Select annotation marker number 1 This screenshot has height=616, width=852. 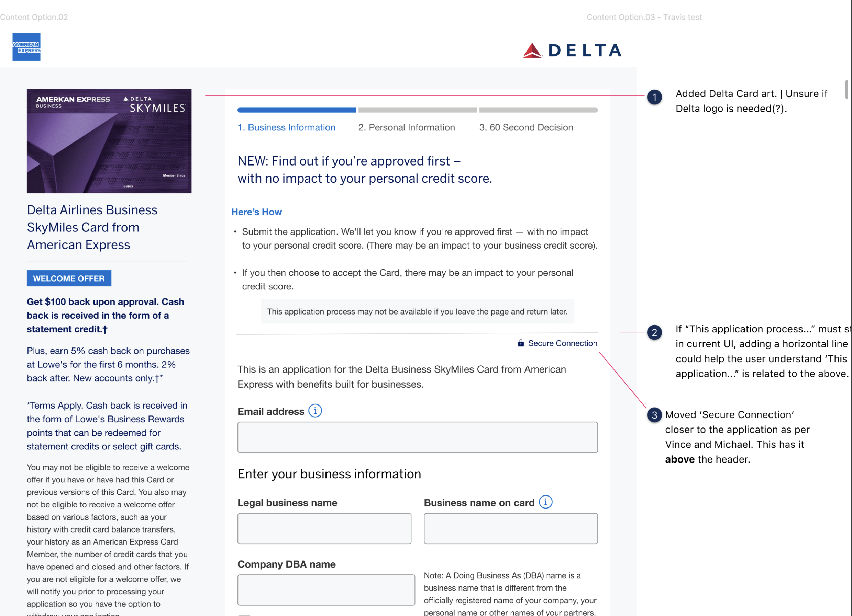coord(654,98)
